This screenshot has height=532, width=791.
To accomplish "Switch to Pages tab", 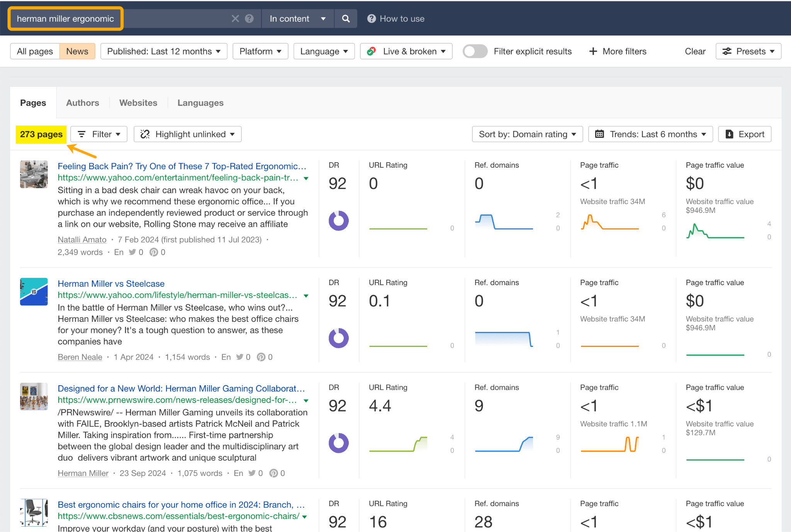I will (x=33, y=103).
